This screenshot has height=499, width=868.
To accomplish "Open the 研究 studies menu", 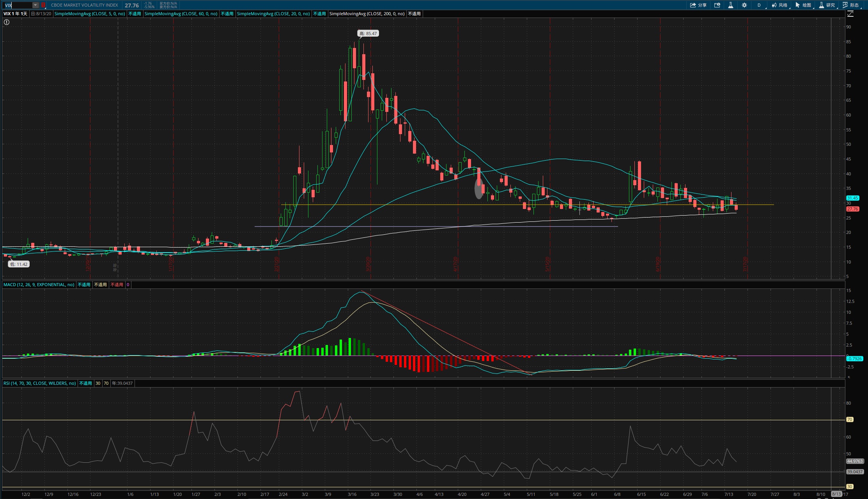I will point(827,5).
